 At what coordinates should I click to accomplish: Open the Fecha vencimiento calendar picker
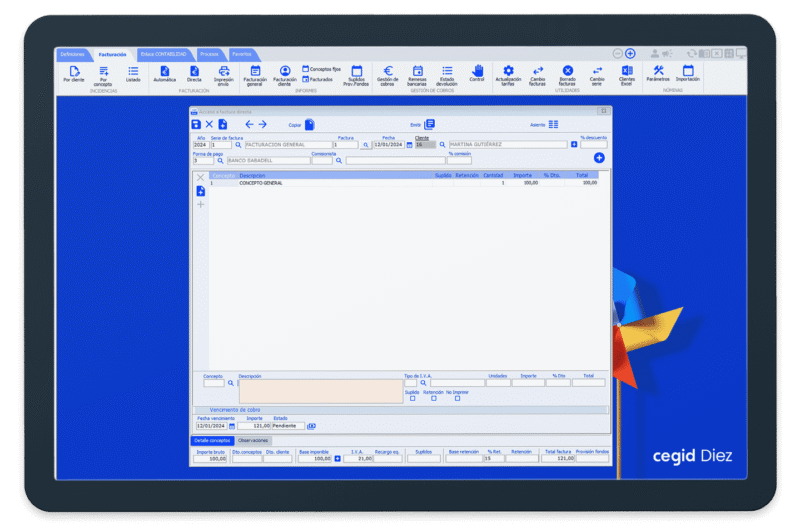tap(230, 426)
